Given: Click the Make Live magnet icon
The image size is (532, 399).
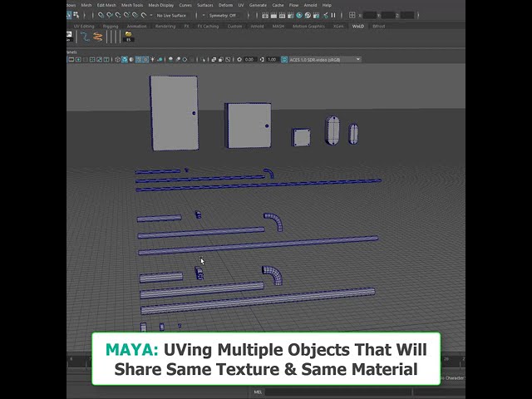Looking at the screenshot, I should (144, 15).
